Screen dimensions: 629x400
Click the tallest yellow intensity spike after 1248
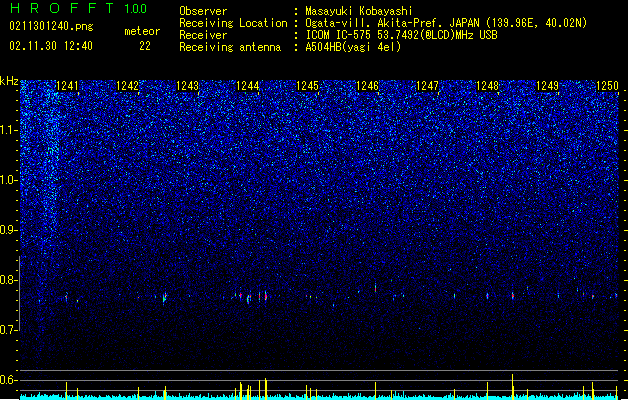click(x=512, y=386)
